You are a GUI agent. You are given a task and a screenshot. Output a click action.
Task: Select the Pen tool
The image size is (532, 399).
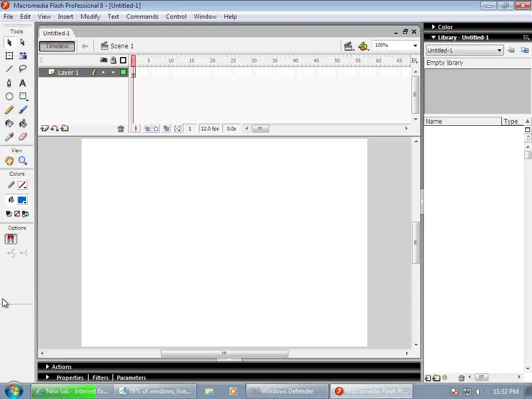coord(9,83)
